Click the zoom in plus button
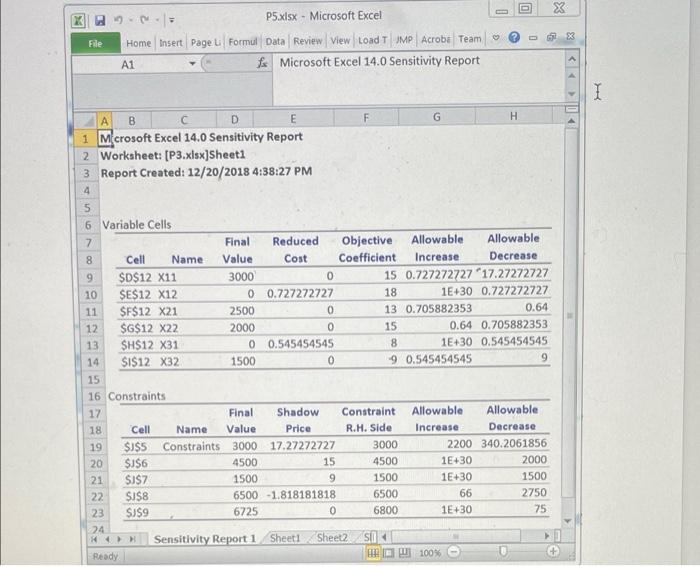This screenshot has width=700, height=566. tap(553, 551)
